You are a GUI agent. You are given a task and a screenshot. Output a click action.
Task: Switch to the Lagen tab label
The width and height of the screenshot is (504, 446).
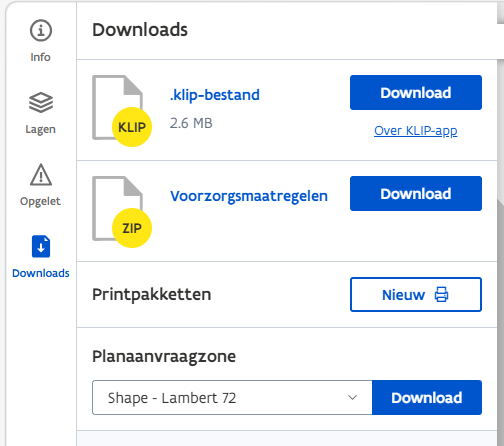tap(41, 129)
